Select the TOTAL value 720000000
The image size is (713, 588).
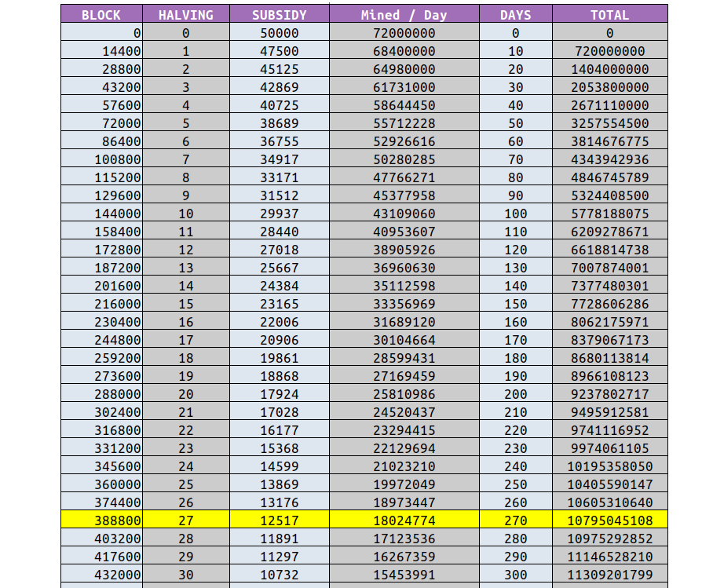point(611,51)
